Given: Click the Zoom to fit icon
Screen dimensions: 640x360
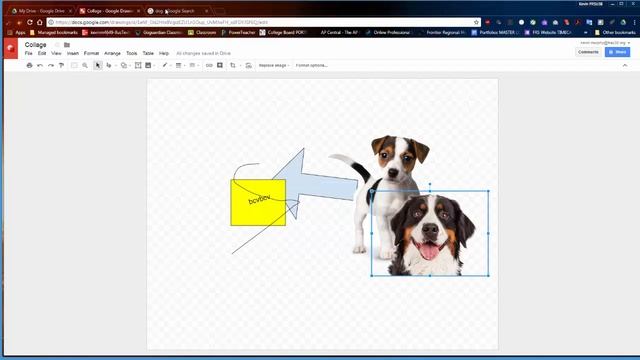Looking at the screenshot, I should point(74,65).
